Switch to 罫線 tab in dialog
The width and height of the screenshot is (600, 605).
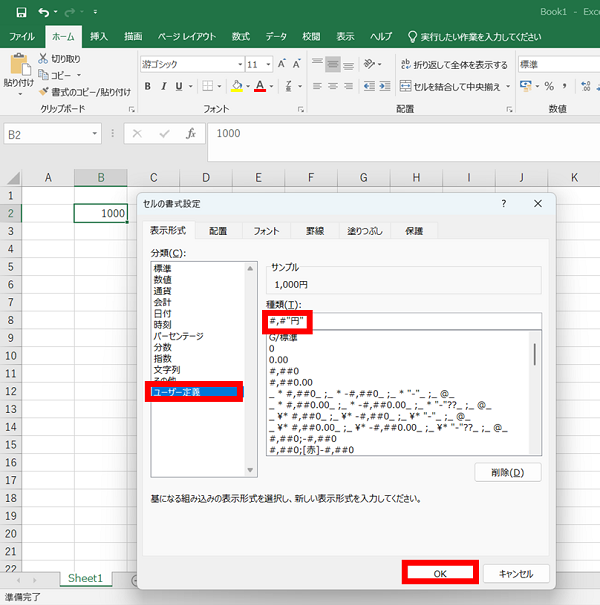[315, 231]
